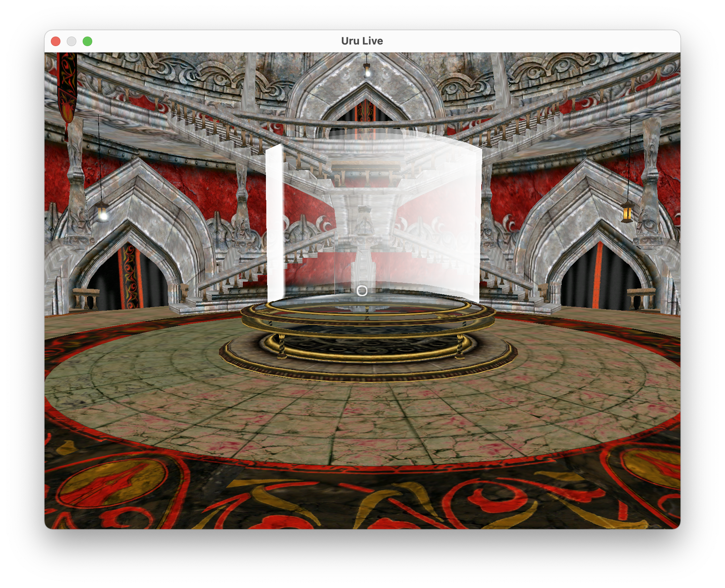The width and height of the screenshot is (725, 588).
Task: Click the golden ringed pedestal at center
Action: point(368,338)
